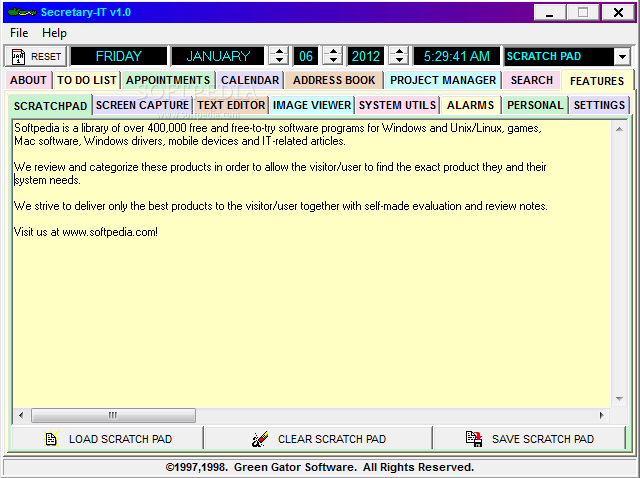
Task: Click the clear scratch pad eraser icon
Action: click(x=260, y=439)
